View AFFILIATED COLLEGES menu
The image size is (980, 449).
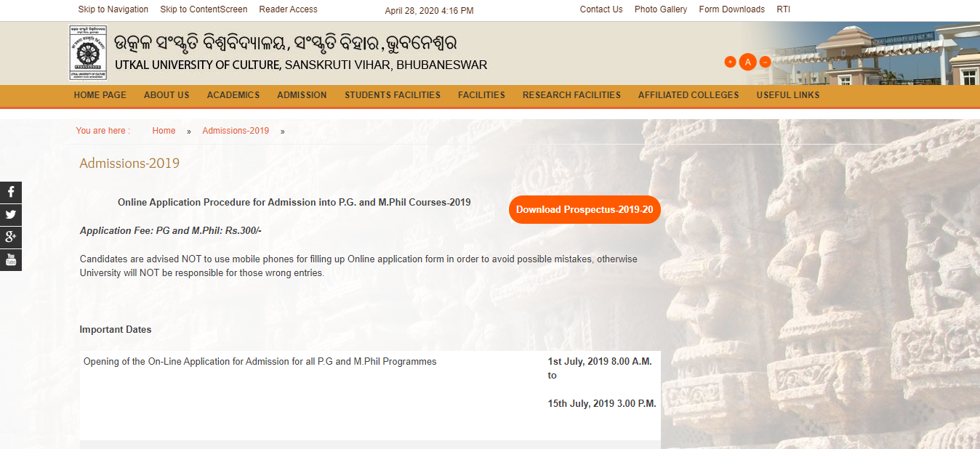click(688, 94)
